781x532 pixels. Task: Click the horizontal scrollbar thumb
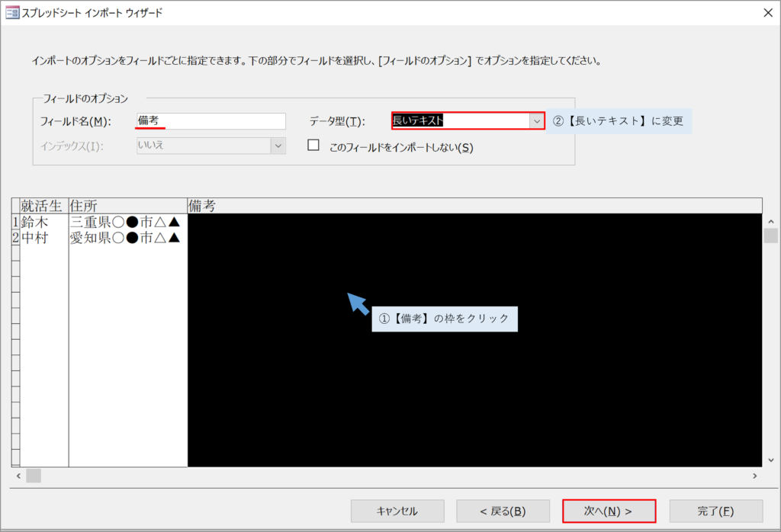point(34,476)
